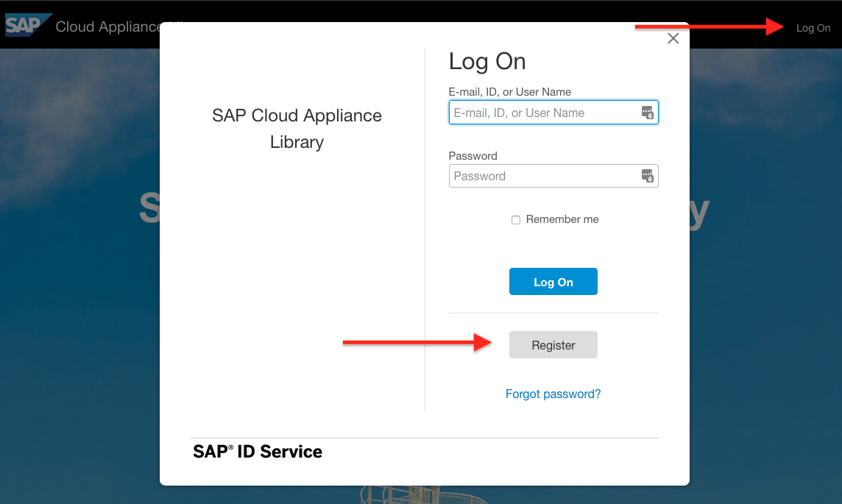The height and width of the screenshot is (504, 842).
Task: Click the Password field label
Action: (473, 155)
